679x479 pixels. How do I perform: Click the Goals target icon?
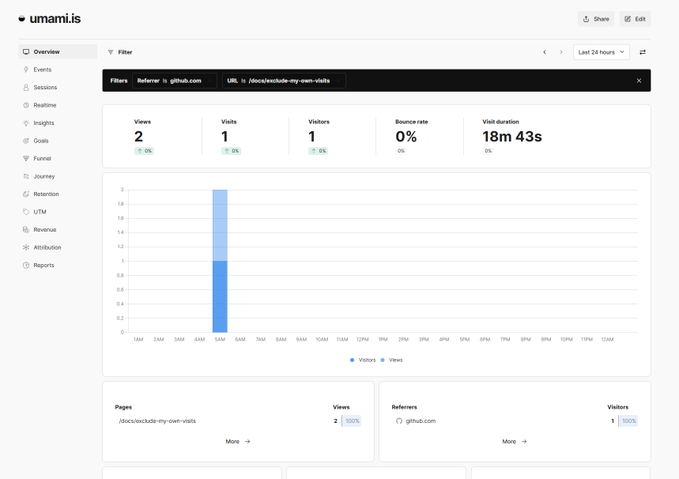(x=26, y=141)
